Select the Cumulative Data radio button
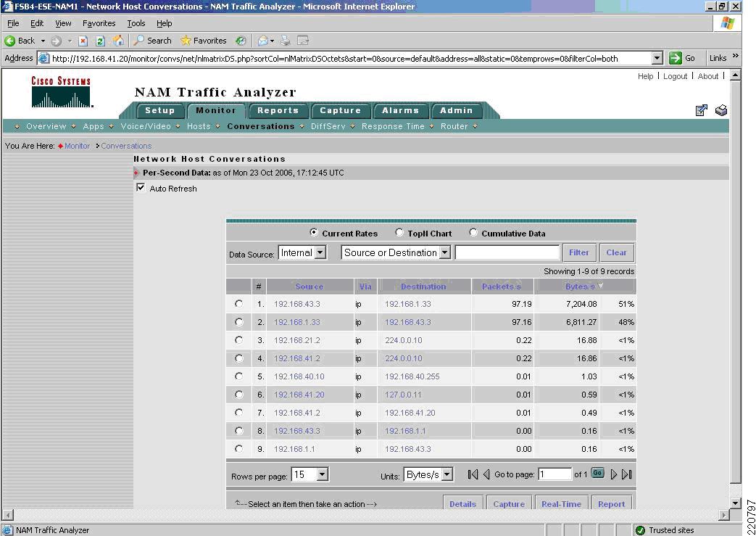This screenshot has height=536, width=756. (x=473, y=233)
